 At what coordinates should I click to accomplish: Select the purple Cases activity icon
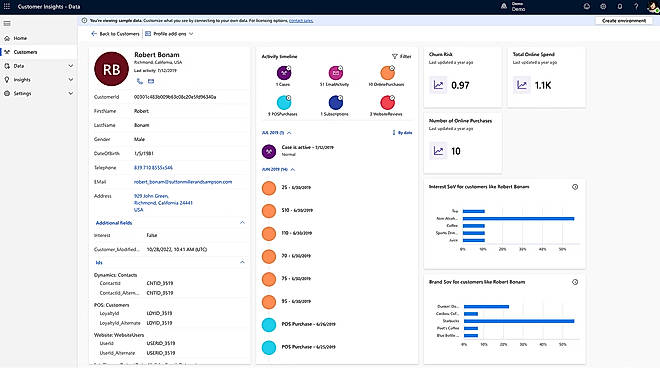[284, 73]
